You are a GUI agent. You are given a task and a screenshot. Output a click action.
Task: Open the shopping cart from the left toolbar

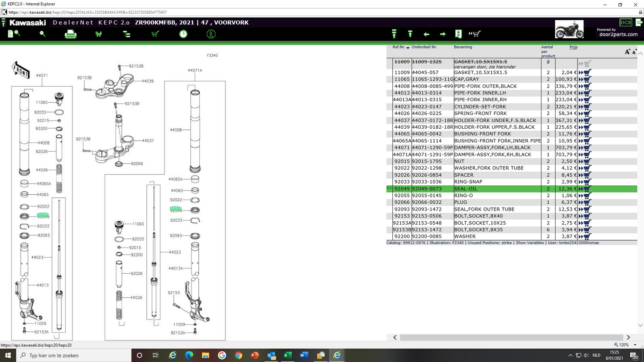point(155,34)
